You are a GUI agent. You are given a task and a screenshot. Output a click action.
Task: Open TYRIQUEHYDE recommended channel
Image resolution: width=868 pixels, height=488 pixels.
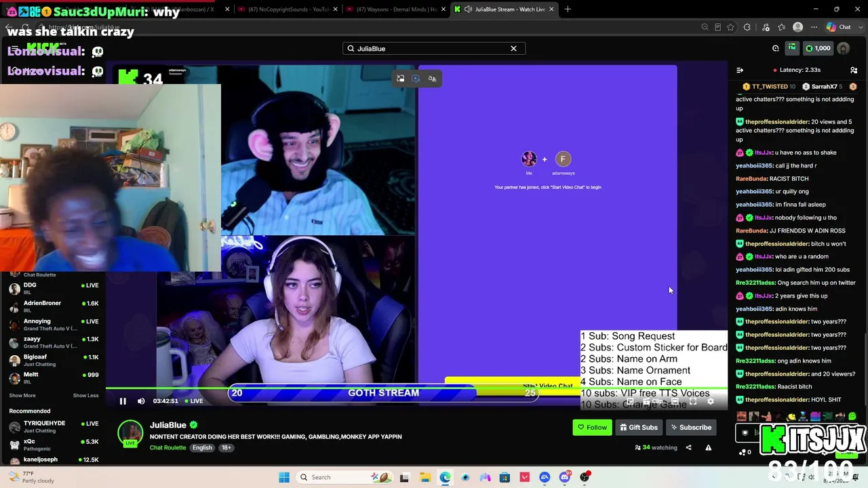tap(54, 426)
